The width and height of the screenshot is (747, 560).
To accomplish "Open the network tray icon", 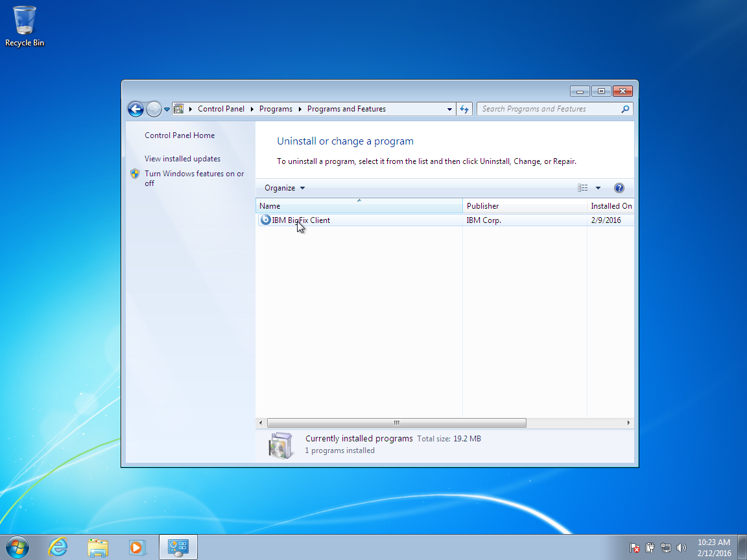I will pyautogui.click(x=665, y=548).
